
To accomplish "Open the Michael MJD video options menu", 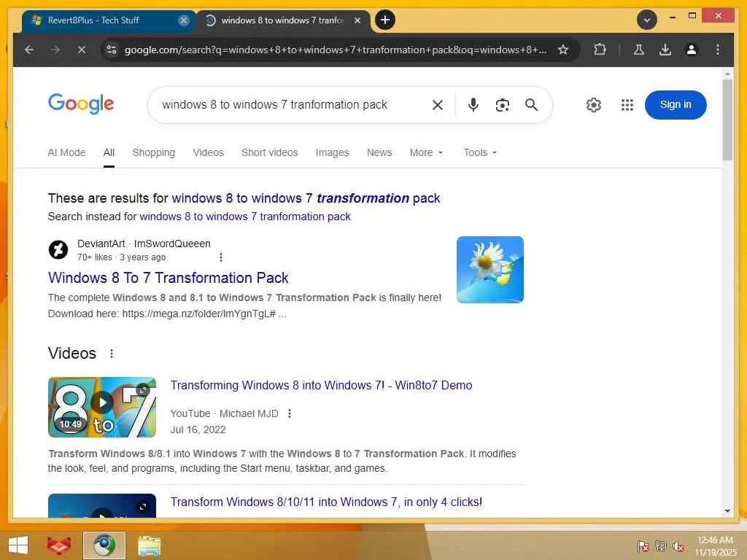I will (289, 413).
